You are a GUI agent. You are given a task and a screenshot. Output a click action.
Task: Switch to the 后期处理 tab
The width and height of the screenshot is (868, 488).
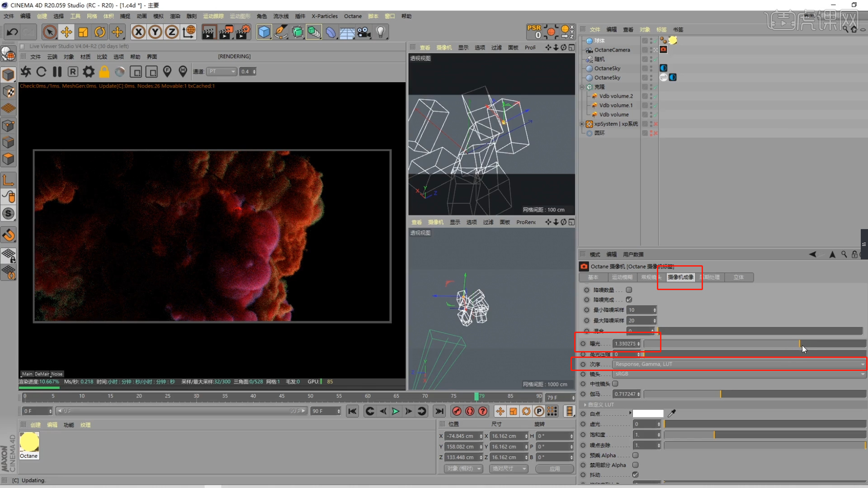click(x=710, y=277)
